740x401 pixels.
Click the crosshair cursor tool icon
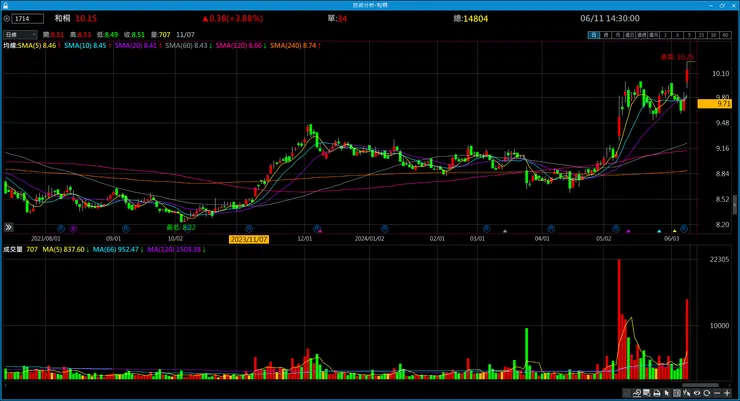pos(687,393)
